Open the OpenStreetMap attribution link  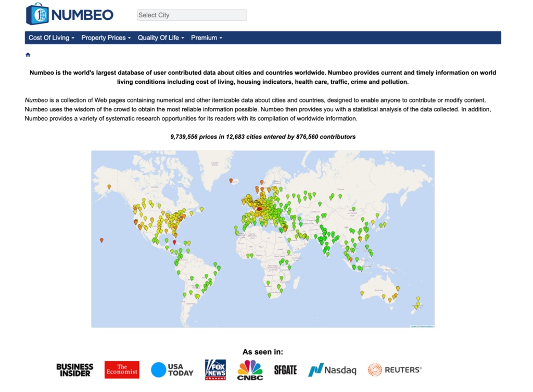pos(426,326)
